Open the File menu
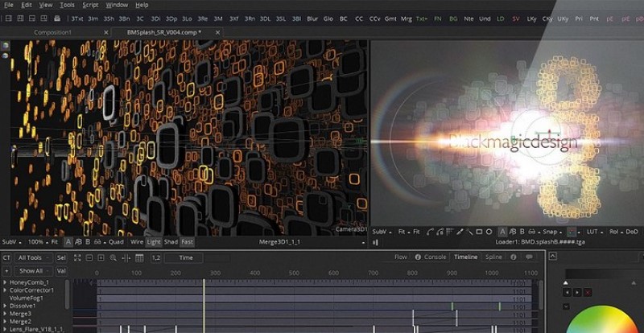The image size is (644, 333). (8, 5)
